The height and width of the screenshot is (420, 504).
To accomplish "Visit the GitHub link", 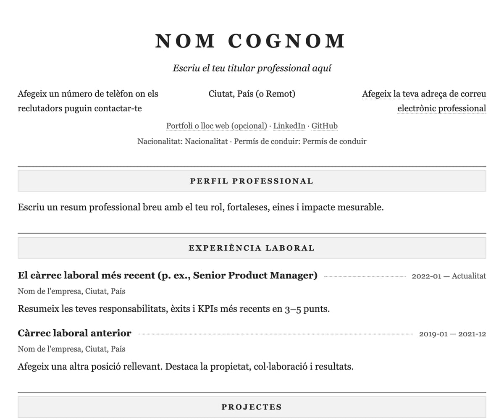I will pos(324,126).
